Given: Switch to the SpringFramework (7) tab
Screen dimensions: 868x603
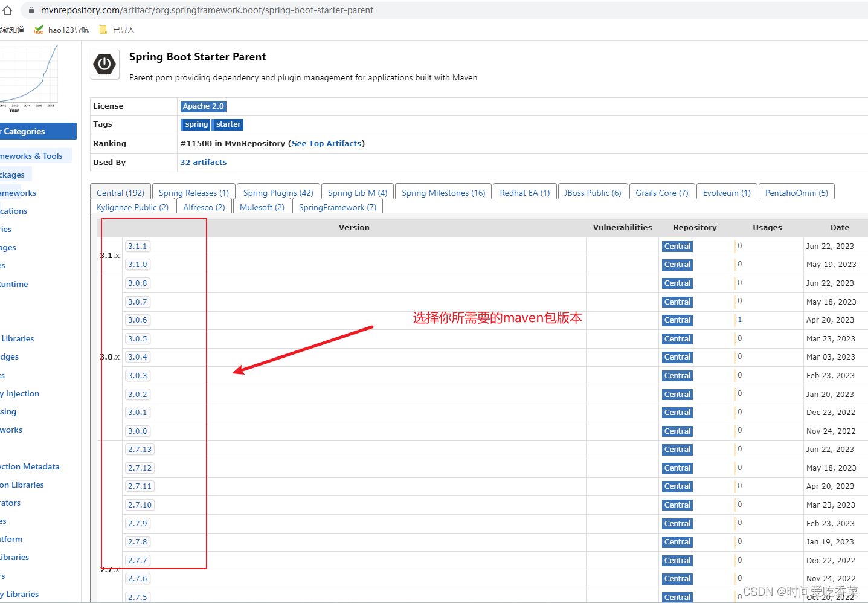Looking at the screenshot, I should 338,207.
